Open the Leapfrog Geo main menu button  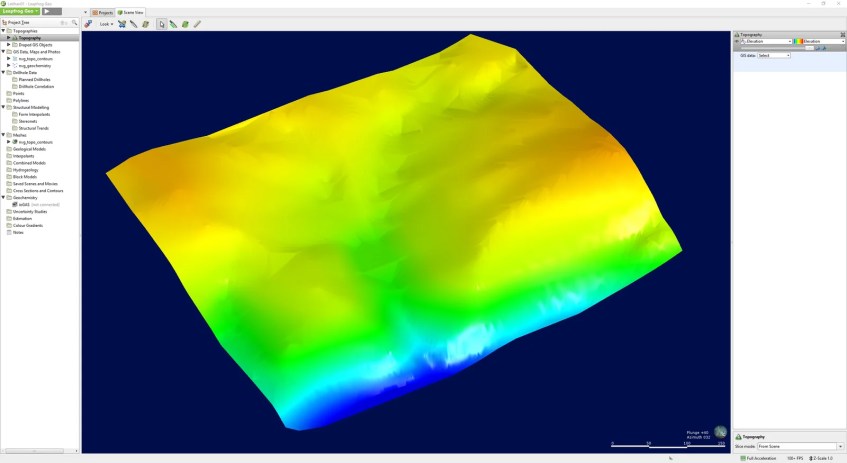(x=20, y=11)
